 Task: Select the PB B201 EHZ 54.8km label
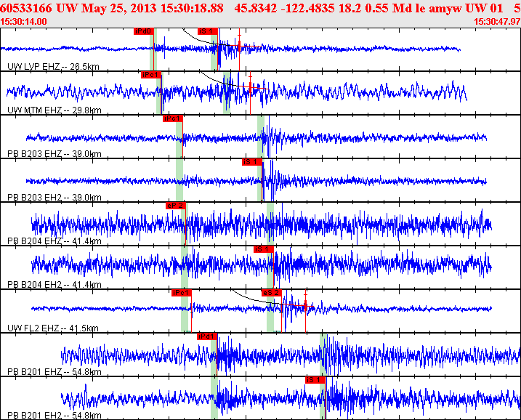tap(54, 371)
